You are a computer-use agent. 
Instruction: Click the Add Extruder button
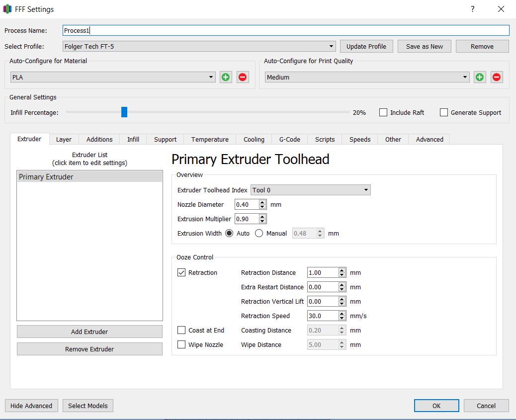coord(89,332)
